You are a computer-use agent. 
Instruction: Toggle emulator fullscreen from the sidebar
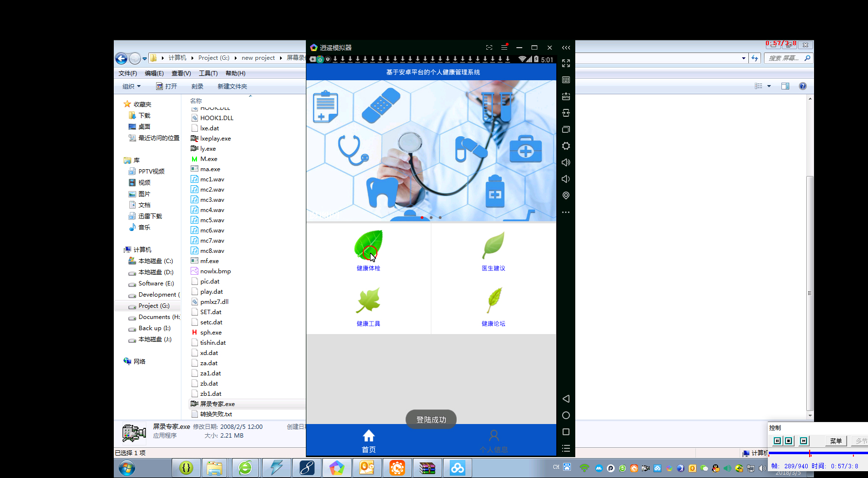click(x=566, y=63)
